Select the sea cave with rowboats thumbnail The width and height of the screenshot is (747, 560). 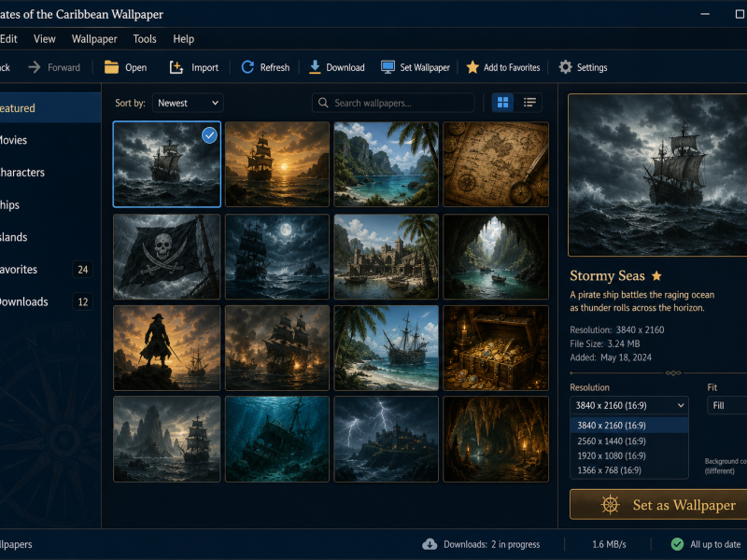(x=496, y=257)
